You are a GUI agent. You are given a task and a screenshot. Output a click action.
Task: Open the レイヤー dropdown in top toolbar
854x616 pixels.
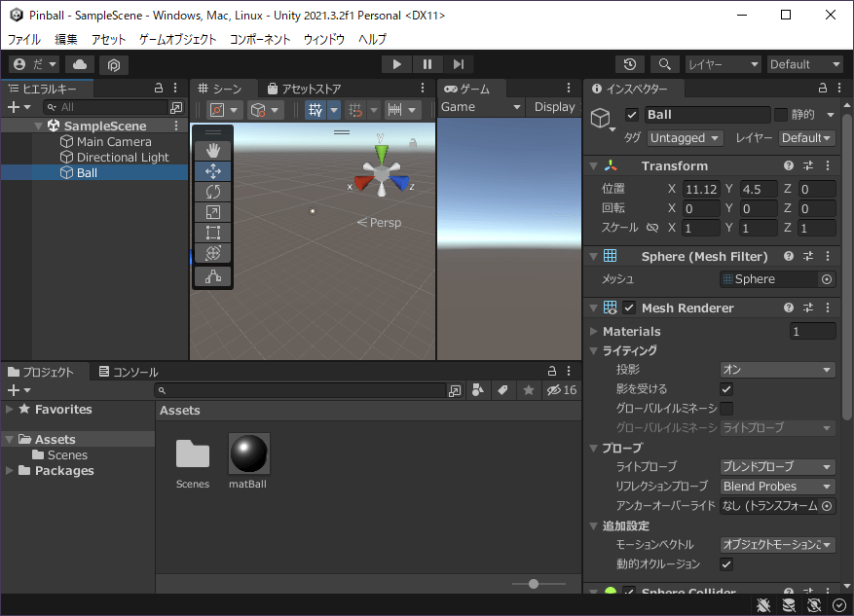(723, 65)
